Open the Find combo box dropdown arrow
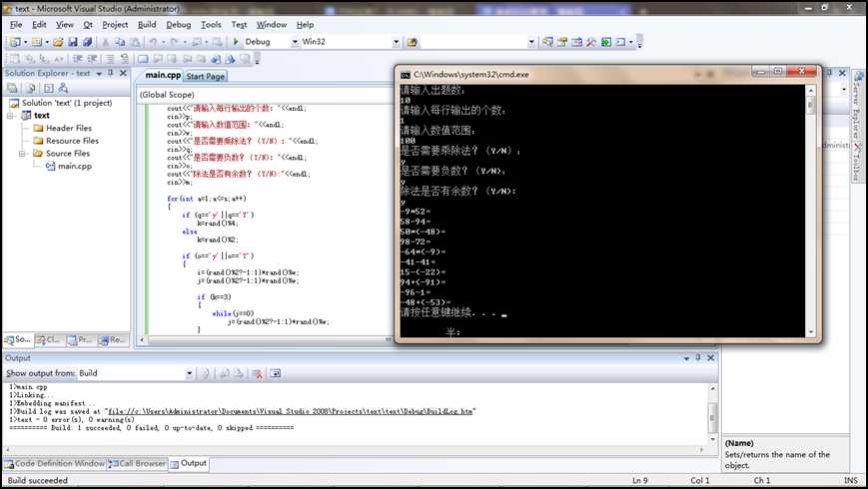868x489 pixels. pyautogui.click(x=531, y=42)
